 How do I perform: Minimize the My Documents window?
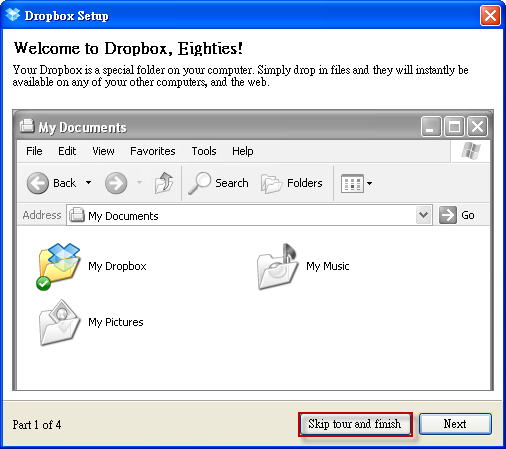431,127
